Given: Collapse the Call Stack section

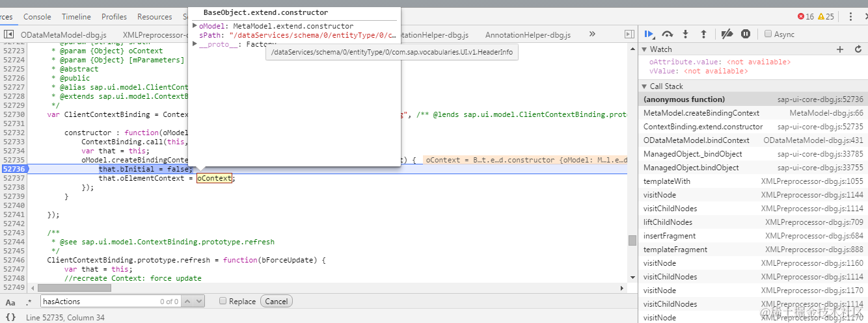Looking at the screenshot, I should (644, 86).
